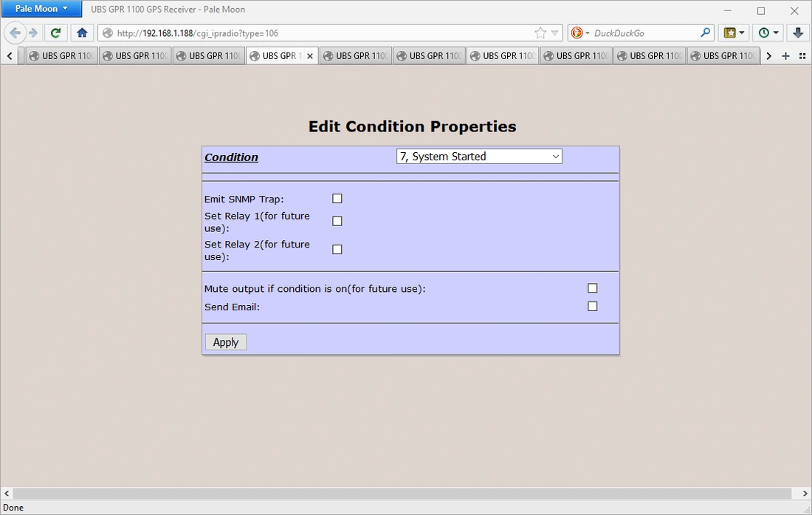
Task: Open the Condition dropdown showing System Started
Action: (479, 157)
